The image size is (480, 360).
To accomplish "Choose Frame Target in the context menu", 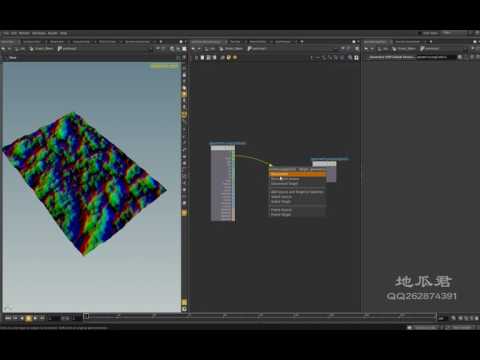I will (297, 215).
